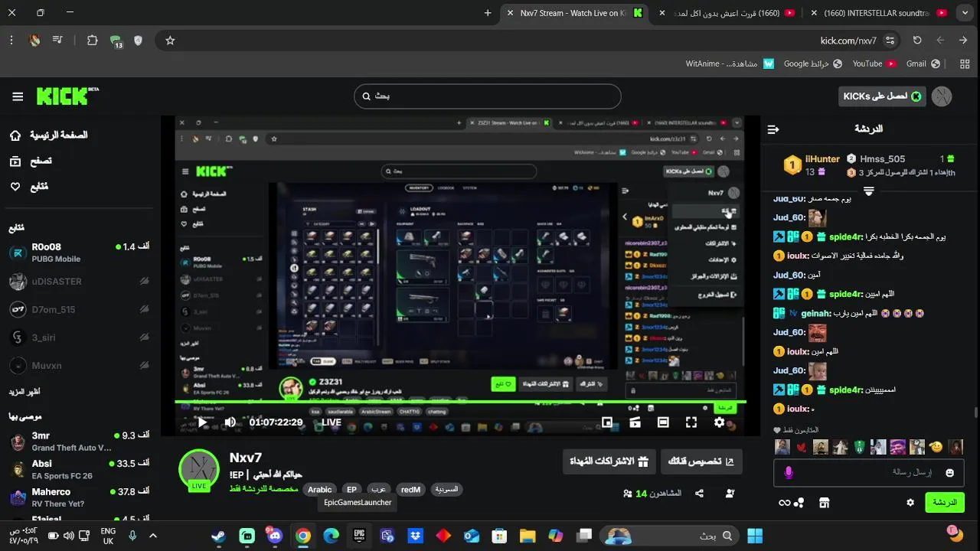Open R0o08 channel in sidebar
This screenshot has width=980, height=551.
(79, 253)
